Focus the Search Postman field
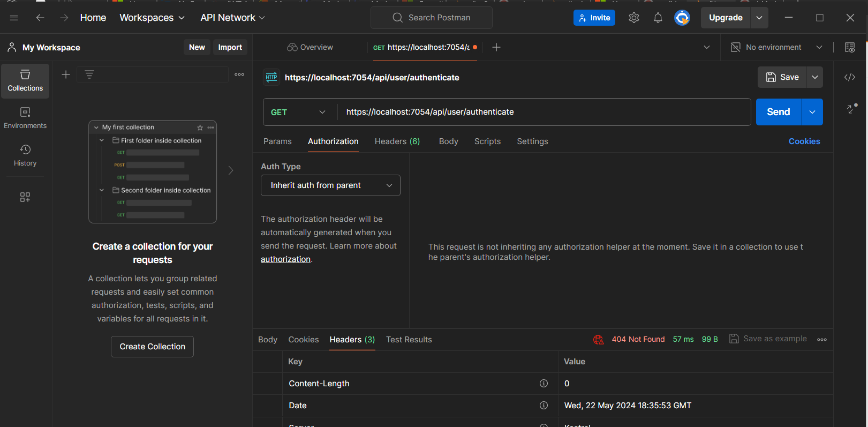The image size is (868, 427). (x=432, y=18)
